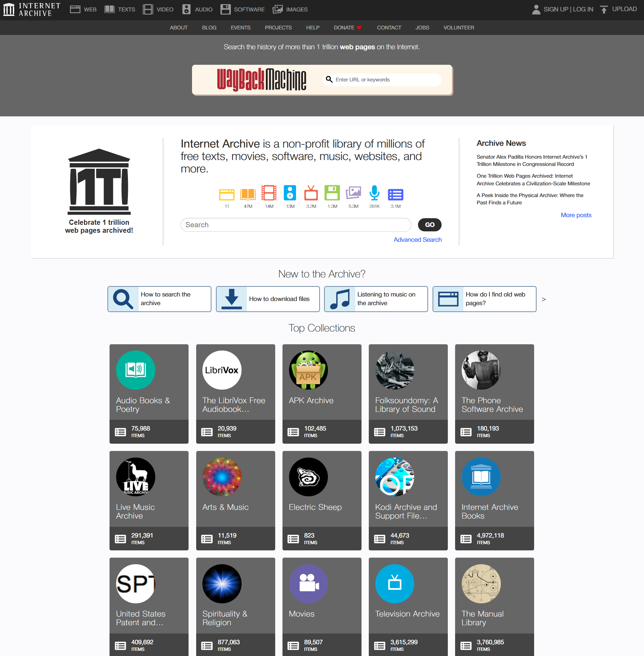644x656 pixels.
Task: Open the yellow web window icon
Action: click(227, 194)
